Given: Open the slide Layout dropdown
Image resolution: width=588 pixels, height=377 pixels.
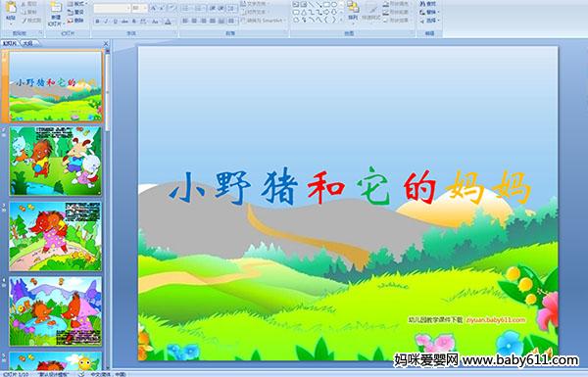Looking at the screenshot, I should 77,4.
